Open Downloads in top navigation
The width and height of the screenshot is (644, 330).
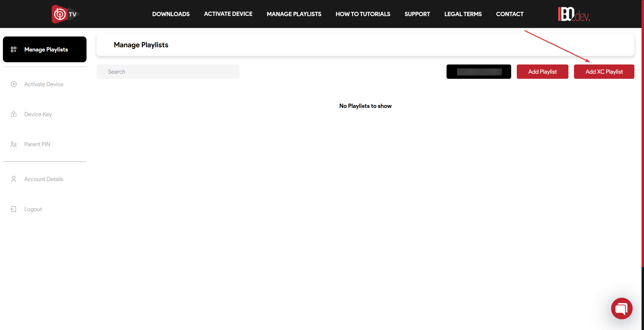pyautogui.click(x=171, y=14)
